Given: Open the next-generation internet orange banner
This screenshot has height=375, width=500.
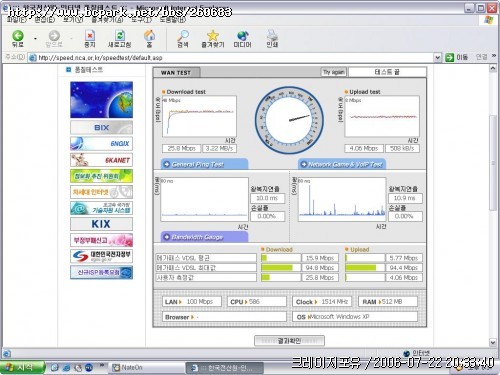Looking at the screenshot, I should 101,192.
